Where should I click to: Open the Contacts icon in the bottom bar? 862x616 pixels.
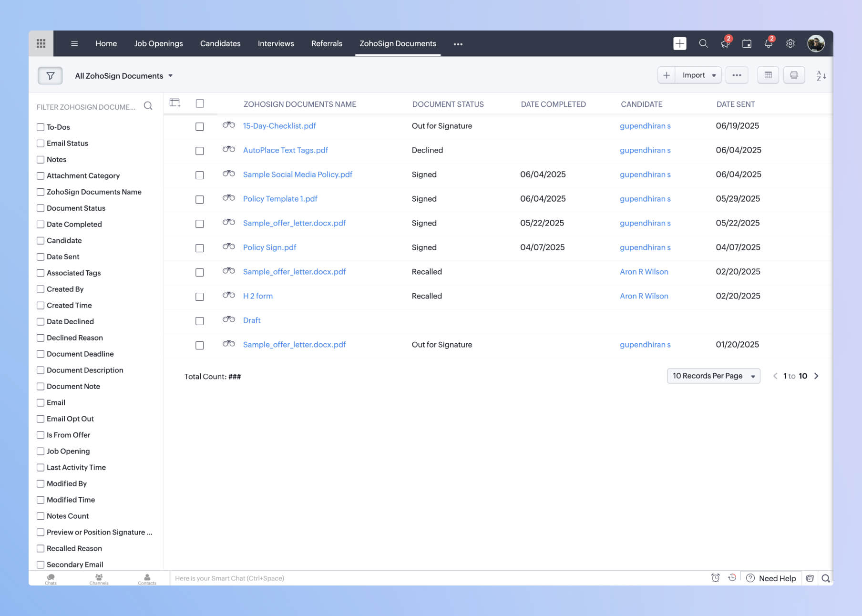[147, 579]
